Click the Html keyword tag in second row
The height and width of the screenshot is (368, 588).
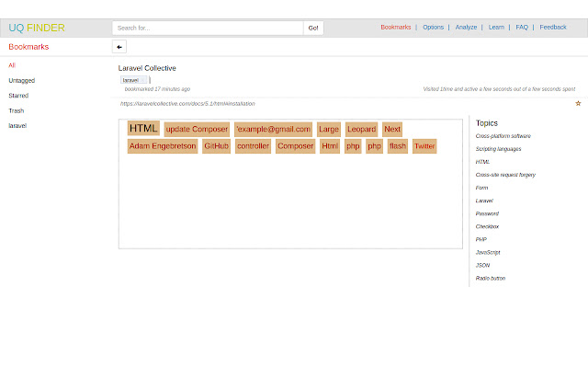[x=330, y=146]
